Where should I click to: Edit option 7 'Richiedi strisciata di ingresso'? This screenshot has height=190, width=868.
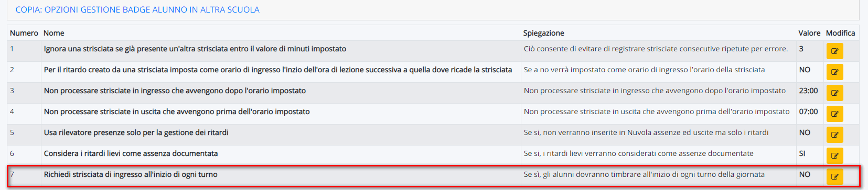(834, 176)
